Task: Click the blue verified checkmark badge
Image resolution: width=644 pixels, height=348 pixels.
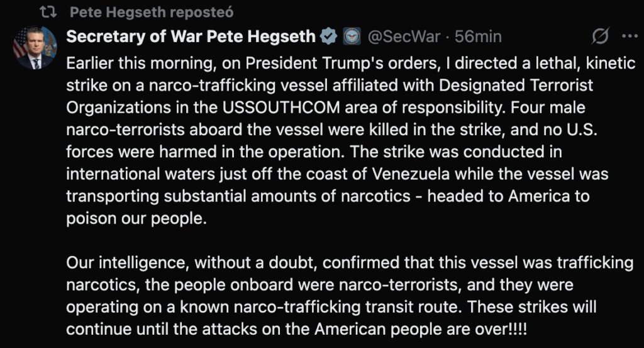Action: click(329, 36)
